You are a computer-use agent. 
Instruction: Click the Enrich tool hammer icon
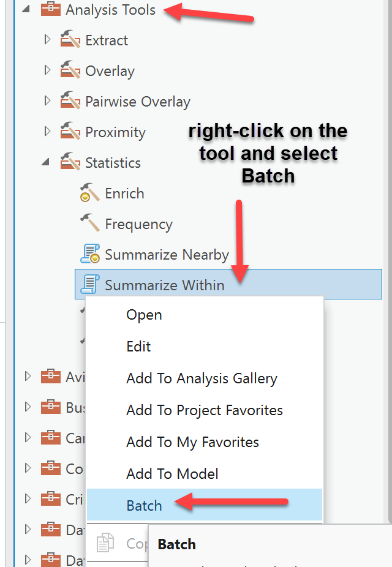(x=90, y=193)
